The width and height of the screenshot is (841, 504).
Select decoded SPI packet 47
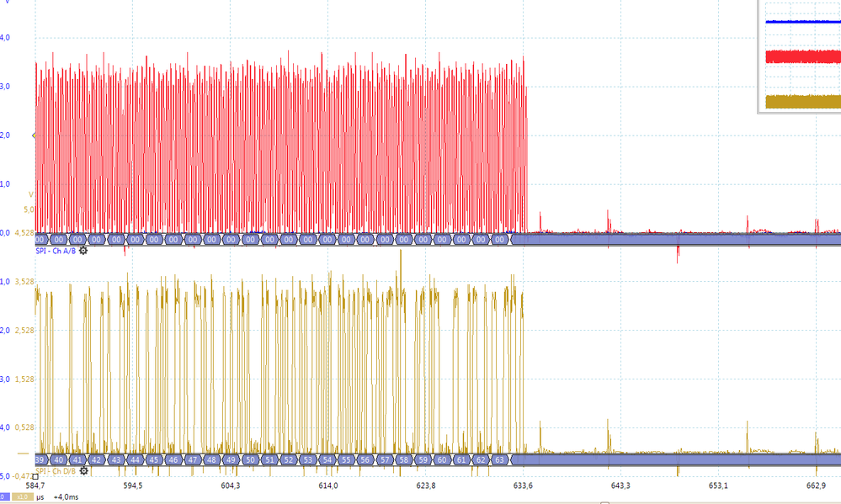(x=192, y=459)
